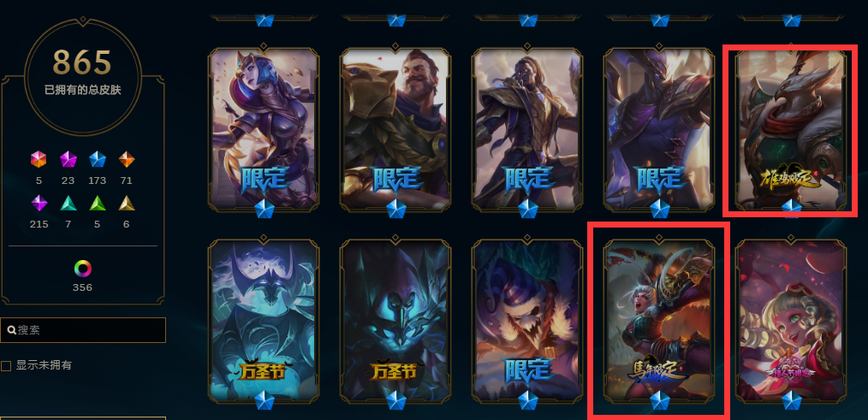The width and height of the screenshot is (868, 420).
Task: Click the magnifier icon in search box
Action: coord(11,330)
